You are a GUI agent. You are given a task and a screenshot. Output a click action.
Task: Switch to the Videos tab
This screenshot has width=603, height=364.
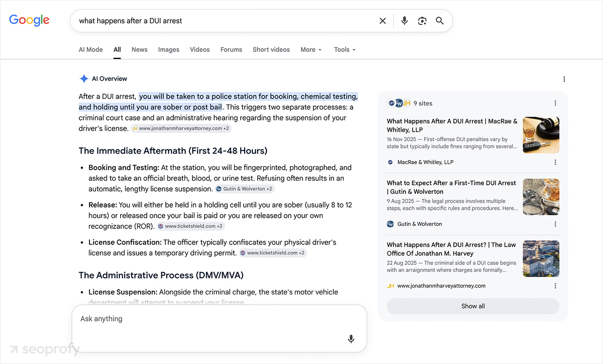tap(200, 50)
